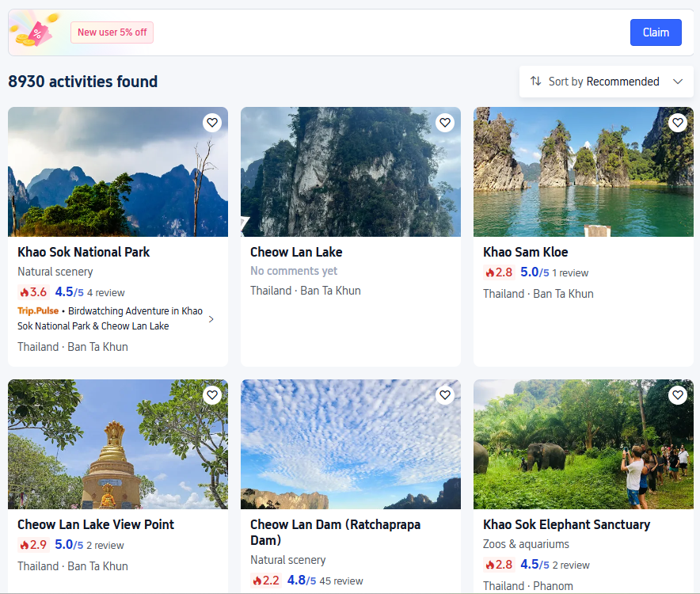This screenshot has width=700, height=594.
Task: Click heart icon on Khao Sok Elephant Sanctuary
Action: (x=677, y=395)
